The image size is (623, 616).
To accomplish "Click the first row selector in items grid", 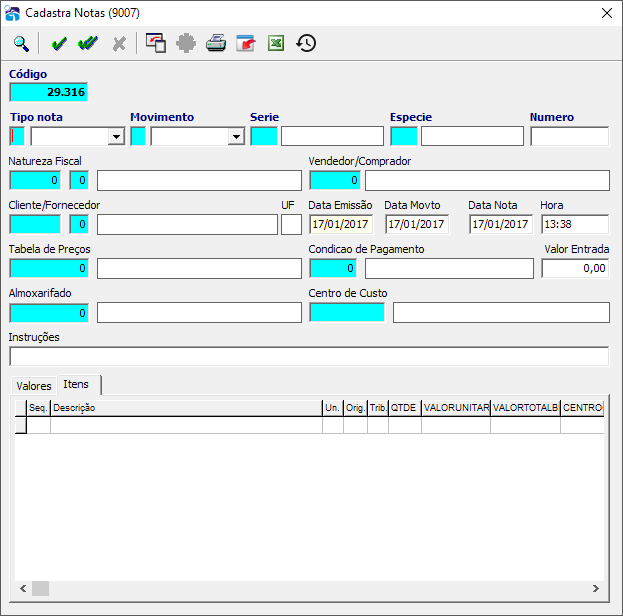I will [21, 425].
